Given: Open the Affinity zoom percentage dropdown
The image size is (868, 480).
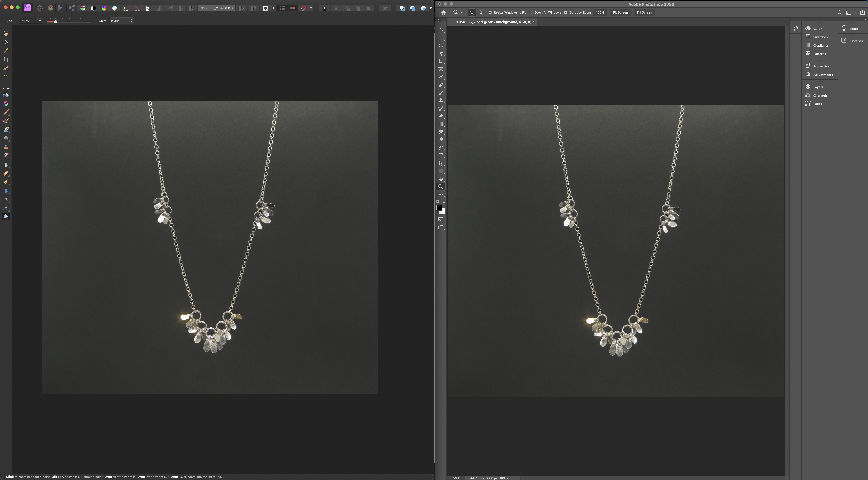Looking at the screenshot, I should 40,21.
